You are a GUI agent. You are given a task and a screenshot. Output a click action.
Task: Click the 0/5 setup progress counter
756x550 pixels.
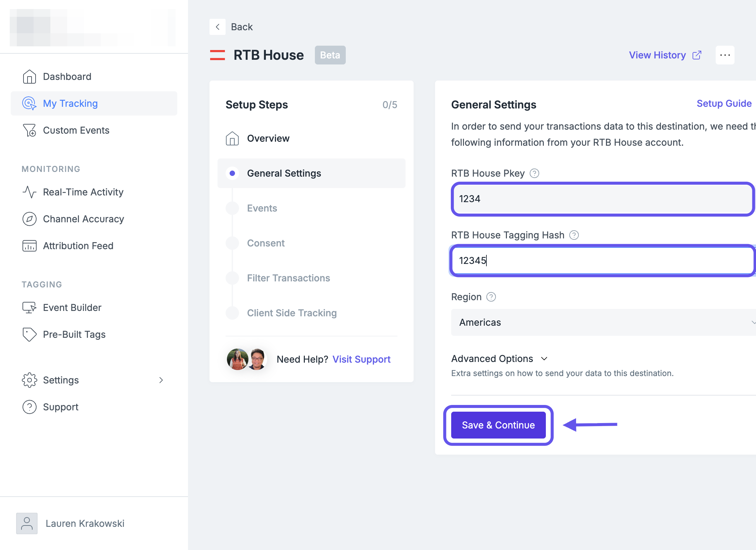pyautogui.click(x=390, y=105)
